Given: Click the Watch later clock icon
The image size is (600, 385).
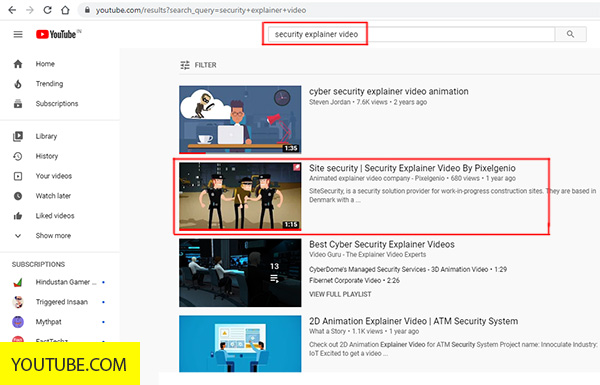Looking at the screenshot, I should (18, 196).
